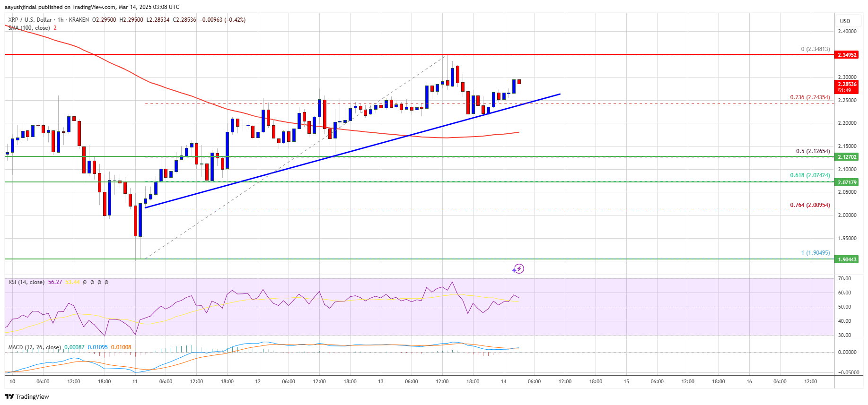The width and height of the screenshot is (868, 405).
Task: Select the red 2.34952 price label
Action: click(x=847, y=55)
